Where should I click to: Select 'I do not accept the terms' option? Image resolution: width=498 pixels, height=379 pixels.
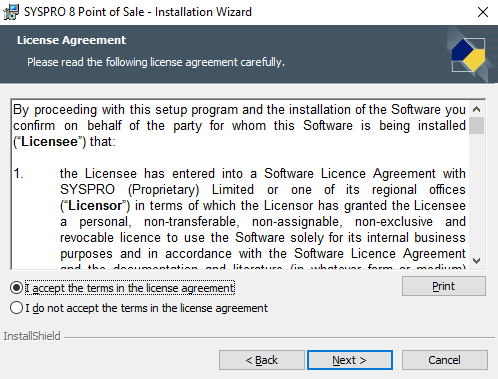pos(16,308)
